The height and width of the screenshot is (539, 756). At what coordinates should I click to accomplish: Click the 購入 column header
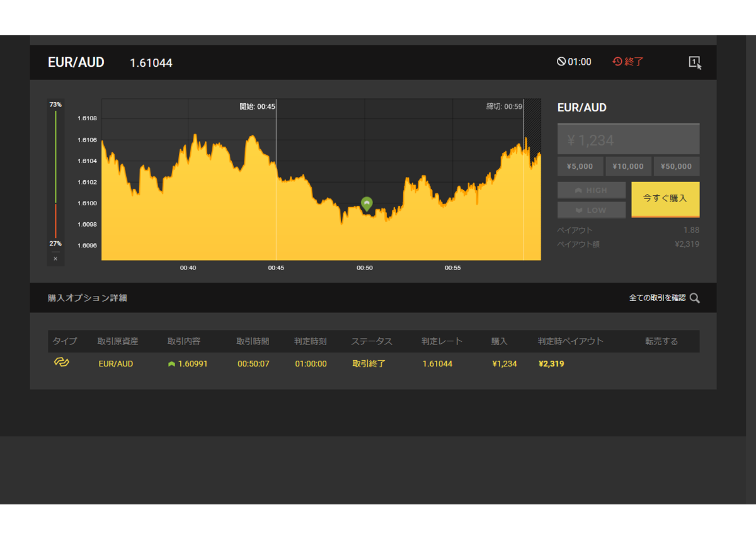(x=500, y=341)
